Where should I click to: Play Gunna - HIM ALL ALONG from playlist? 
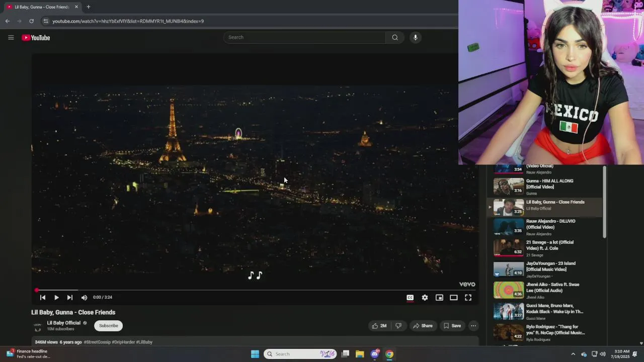click(x=544, y=187)
